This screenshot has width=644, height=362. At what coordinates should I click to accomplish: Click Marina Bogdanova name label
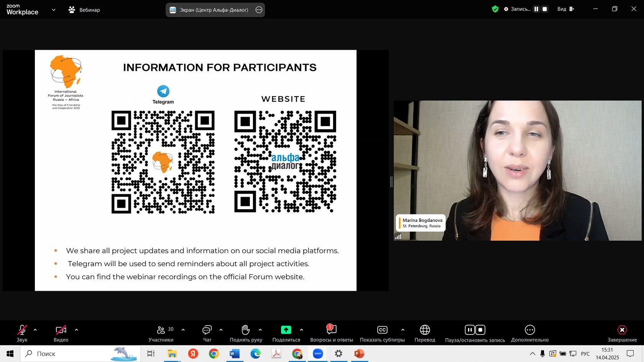coord(422,220)
